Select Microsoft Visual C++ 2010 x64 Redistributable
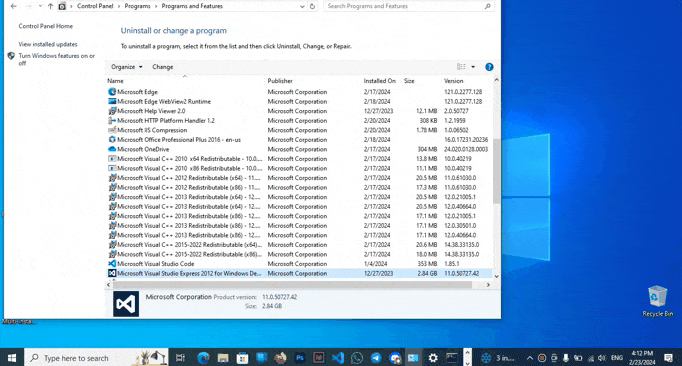The image size is (682, 366). pyautogui.click(x=299, y=159)
